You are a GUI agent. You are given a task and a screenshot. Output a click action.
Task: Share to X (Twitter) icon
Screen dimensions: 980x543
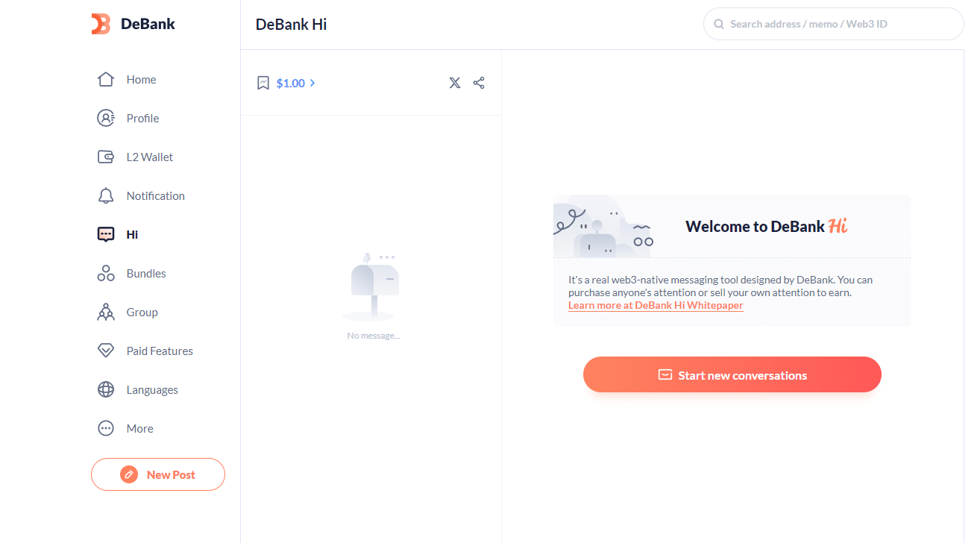455,83
